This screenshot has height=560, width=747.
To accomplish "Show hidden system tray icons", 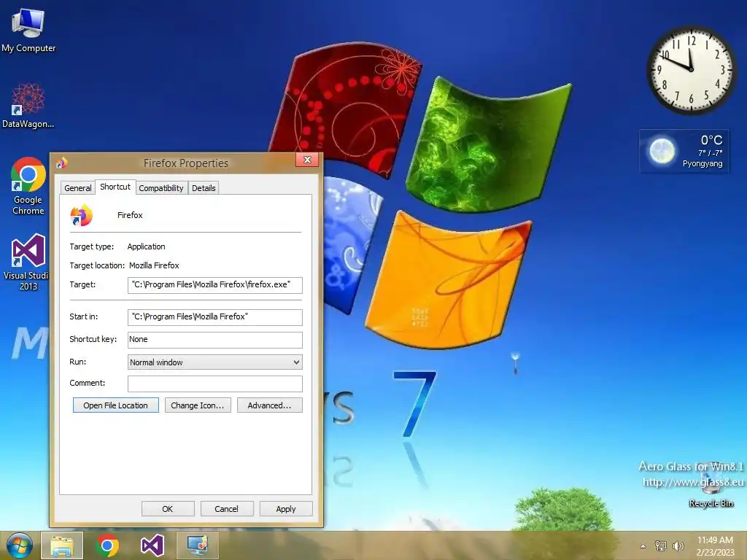I will point(643,546).
